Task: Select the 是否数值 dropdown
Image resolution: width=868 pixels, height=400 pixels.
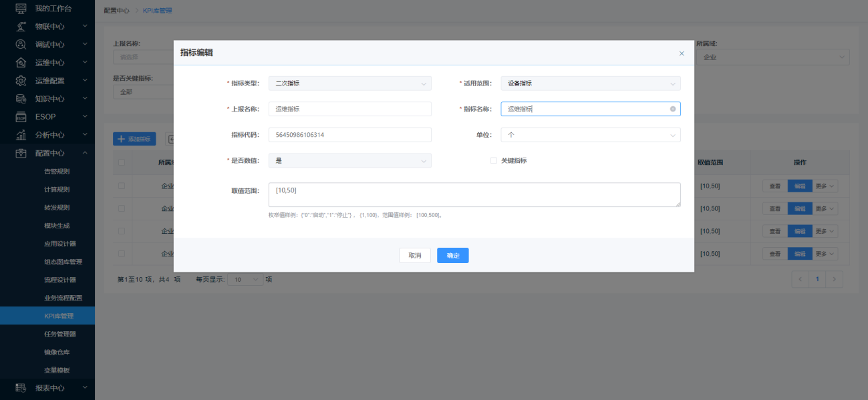Action: tap(349, 161)
